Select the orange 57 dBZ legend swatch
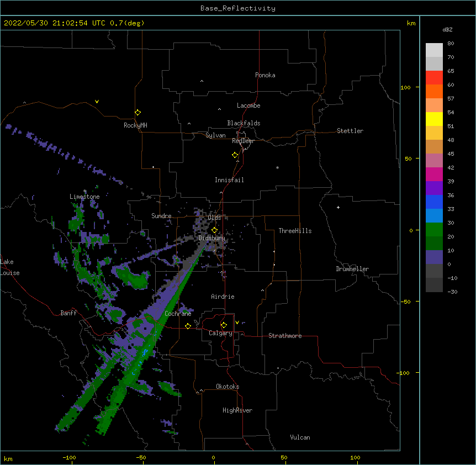This screenshot has height=465, width=476. [x=434, y=91]
